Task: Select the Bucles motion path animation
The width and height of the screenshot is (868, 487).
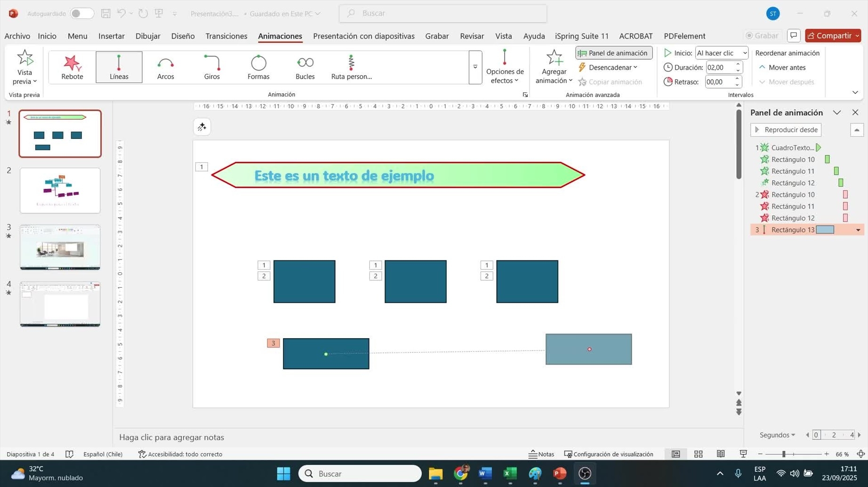Action: click(x=305, y=67)
